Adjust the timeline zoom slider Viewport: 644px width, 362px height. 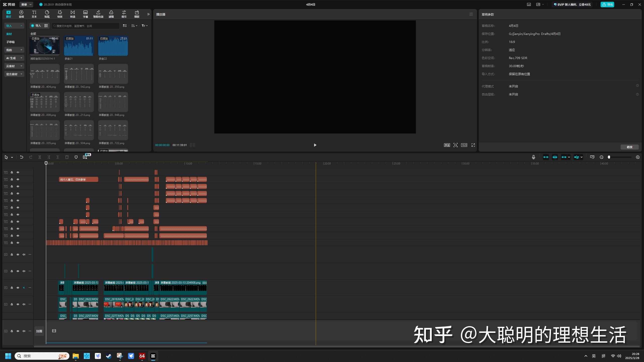(609, 157)
